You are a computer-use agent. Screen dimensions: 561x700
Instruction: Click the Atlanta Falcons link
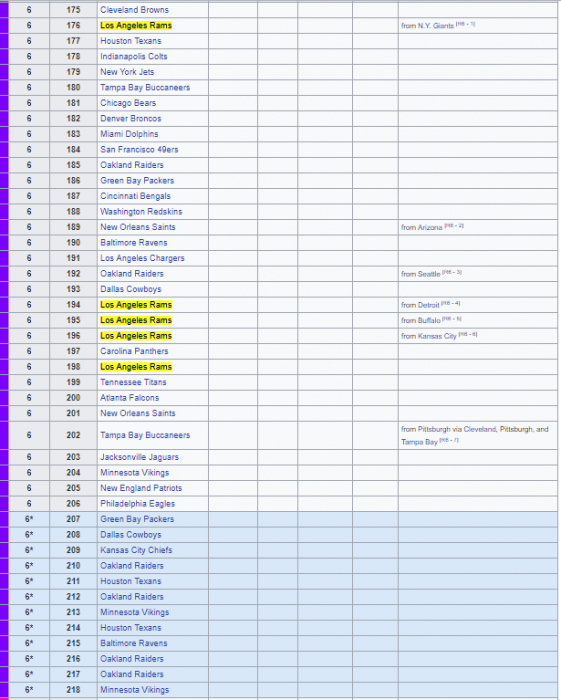(x=129, y=398)
